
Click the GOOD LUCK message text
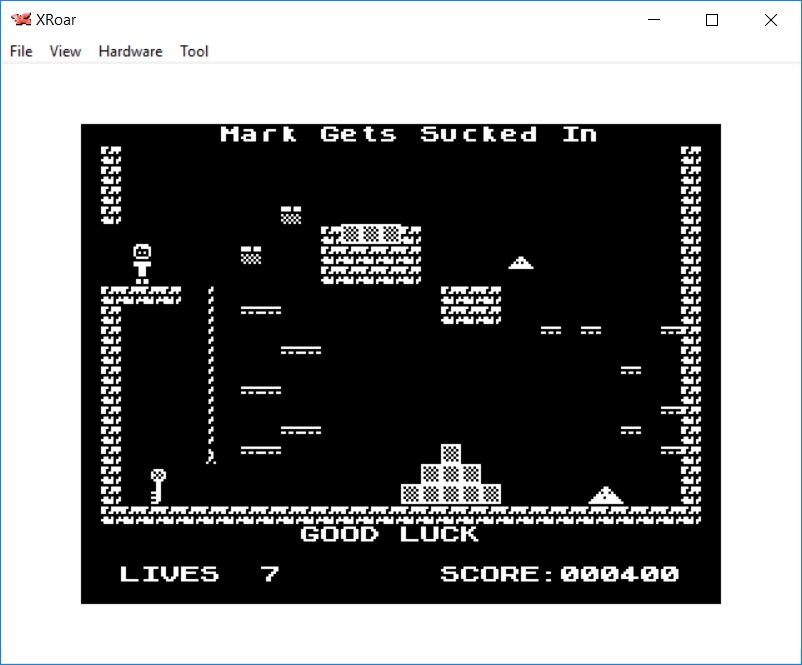point(389,534)
